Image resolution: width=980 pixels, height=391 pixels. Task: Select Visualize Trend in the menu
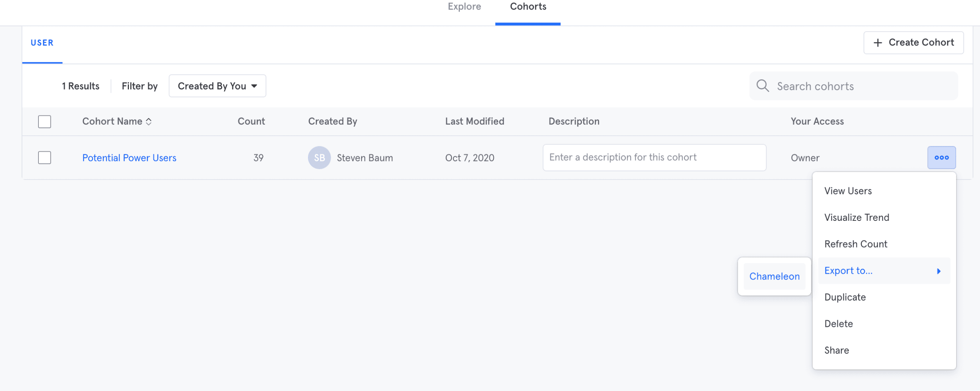click(x=856, y=218)
